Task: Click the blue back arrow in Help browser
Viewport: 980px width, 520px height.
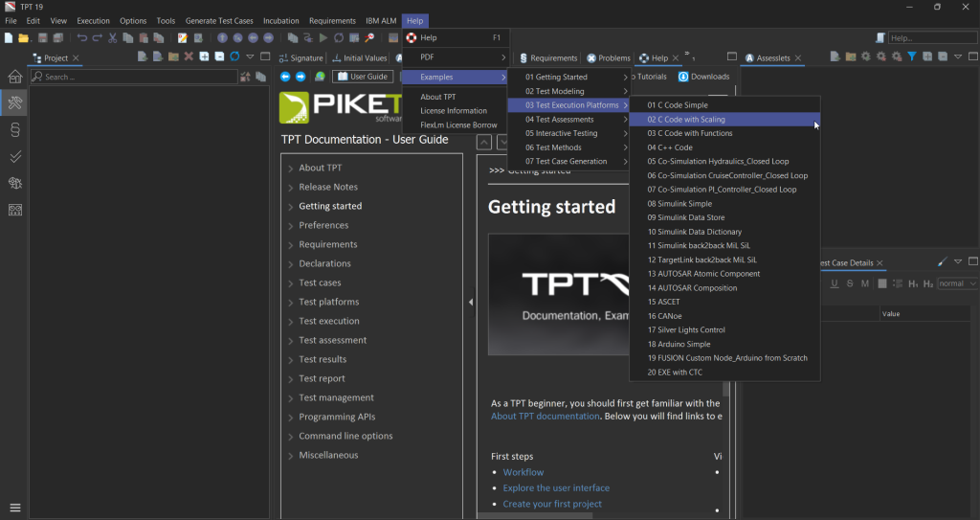Action: (x=285, y=77)
